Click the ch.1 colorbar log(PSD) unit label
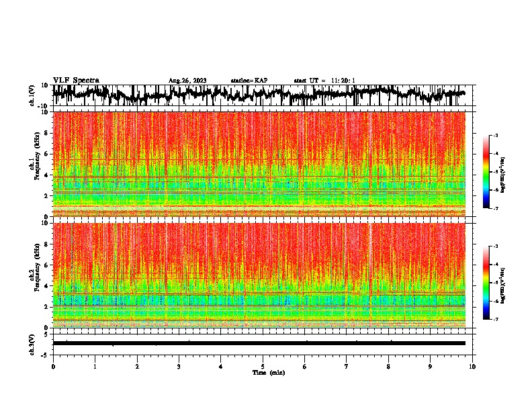This screenshot has width=532, height=411. [x=503, y=175]
